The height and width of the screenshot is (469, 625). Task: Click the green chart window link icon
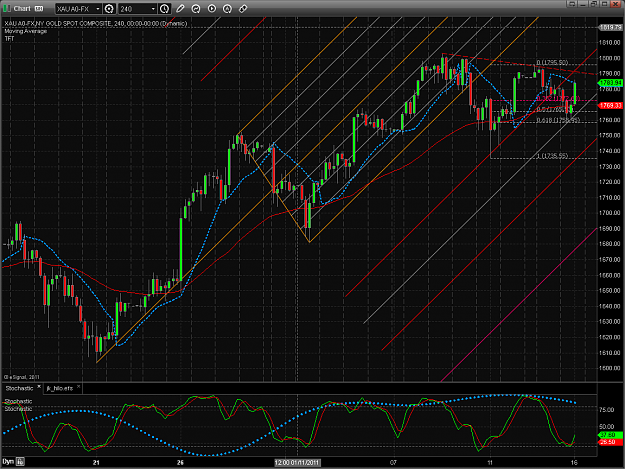[x=7, y=8]
